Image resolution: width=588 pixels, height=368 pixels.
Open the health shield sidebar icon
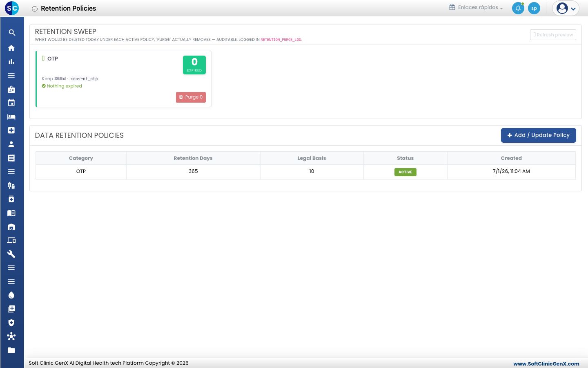pos(11,323)
